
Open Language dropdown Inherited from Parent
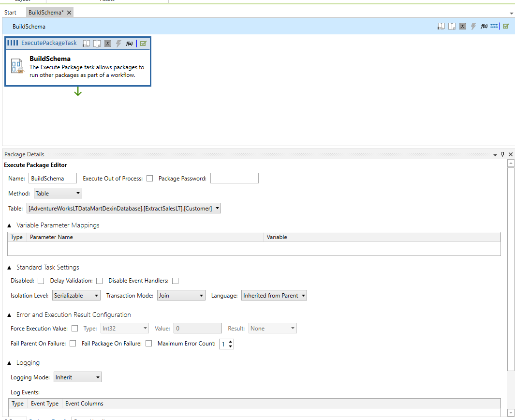274,296
